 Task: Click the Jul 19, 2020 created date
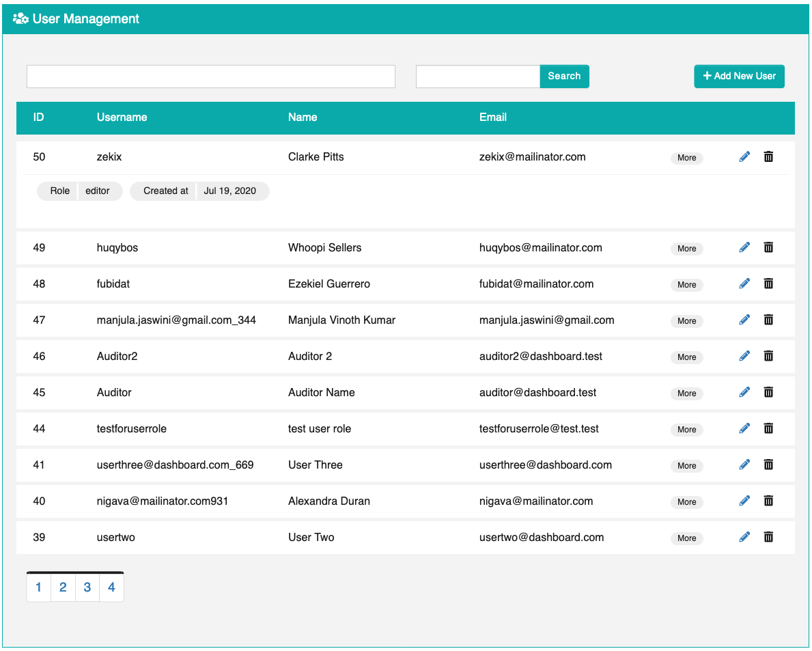[x=230, y=191]
